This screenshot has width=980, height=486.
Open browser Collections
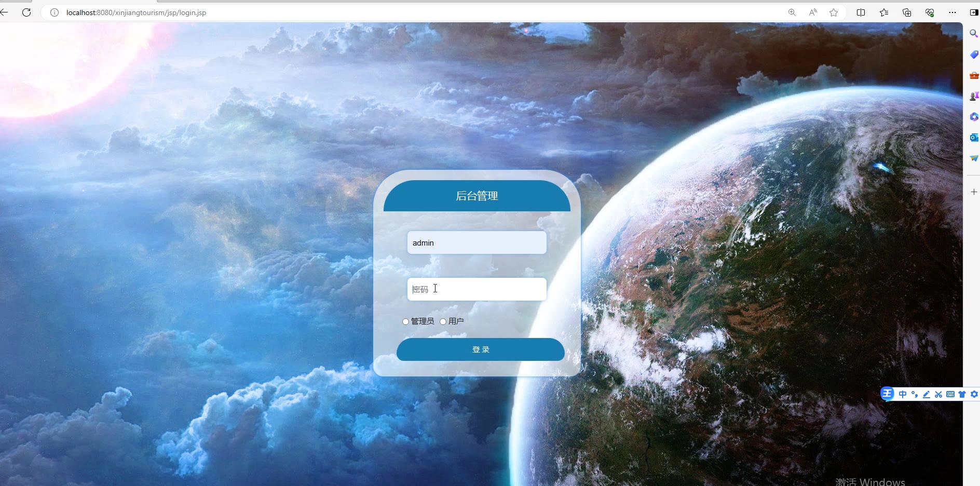(x=907, y=12)
